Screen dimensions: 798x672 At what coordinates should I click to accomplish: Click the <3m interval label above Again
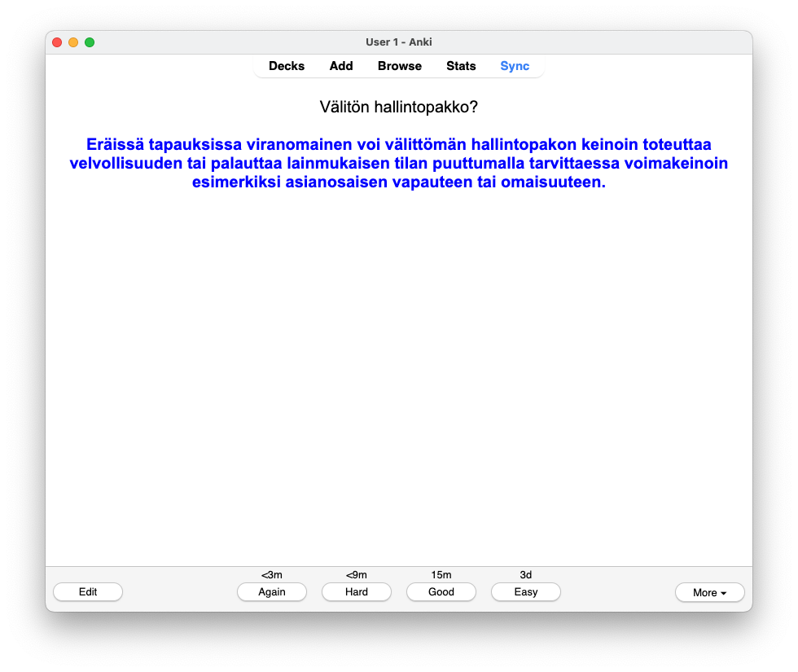tap(272, 575)
